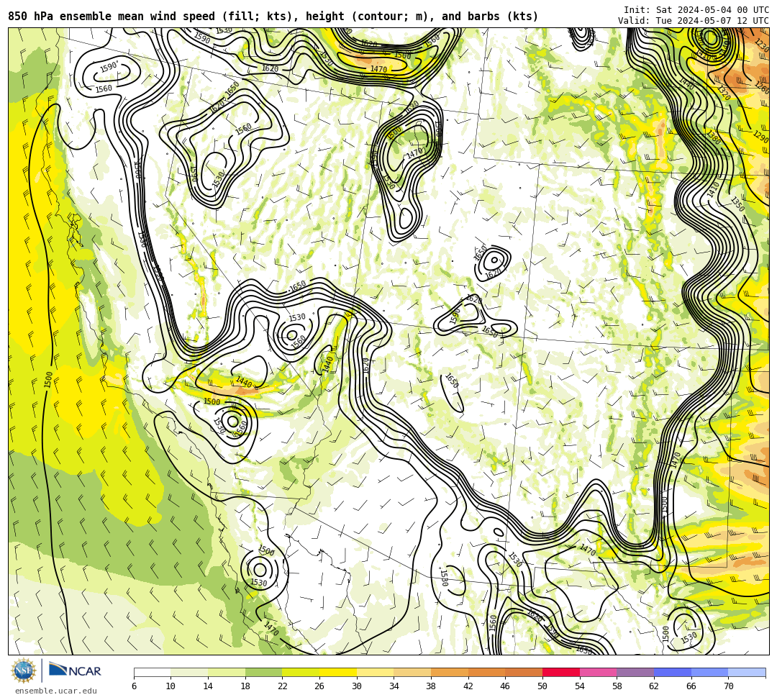Pick the burnt orange 46–50 kts swatch
Viewport: 777px width, 700px height.
(x=524, y=672)
